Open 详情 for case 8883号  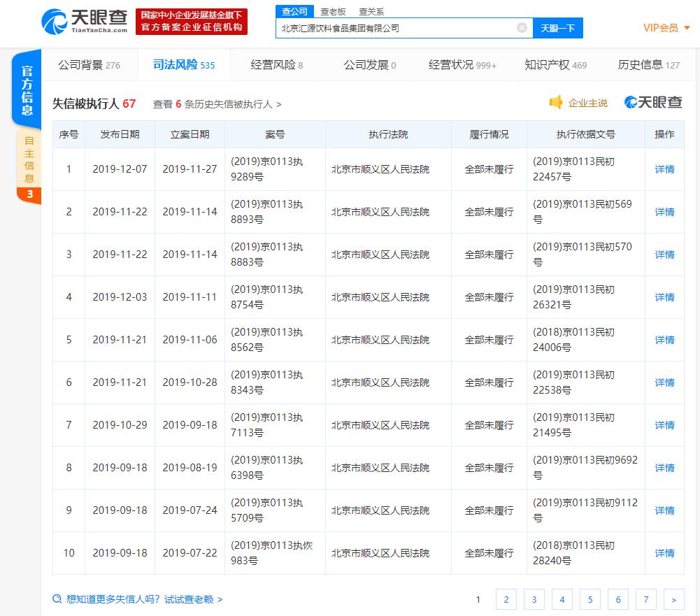click(x=664, y=255)
